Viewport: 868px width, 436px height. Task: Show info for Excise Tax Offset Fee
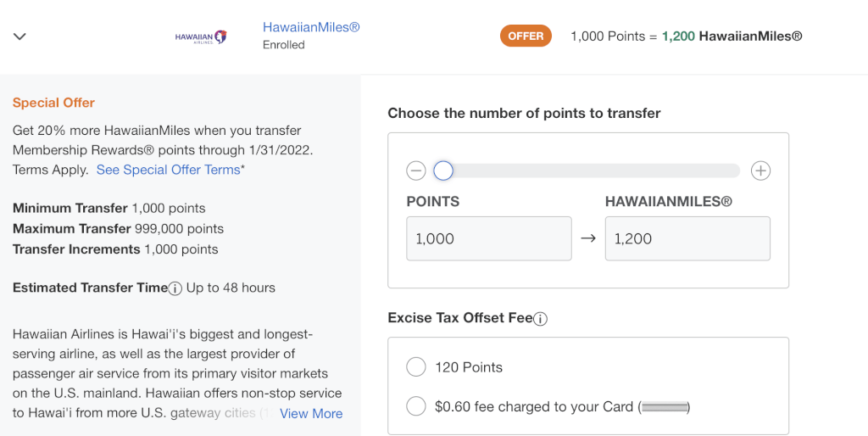click(x=540, y=319)
